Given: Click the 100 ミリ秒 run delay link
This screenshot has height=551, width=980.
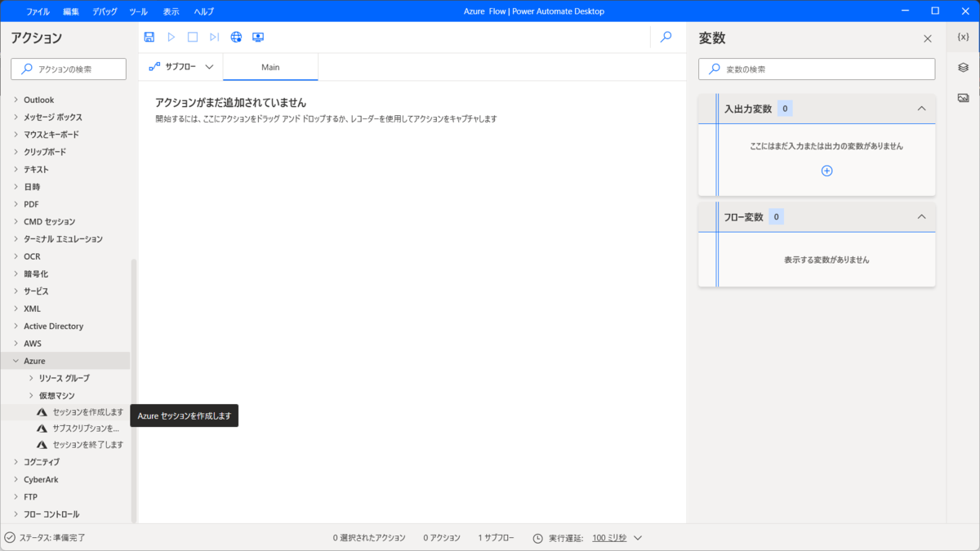Looking at the screenshot, I should (609, 538).
